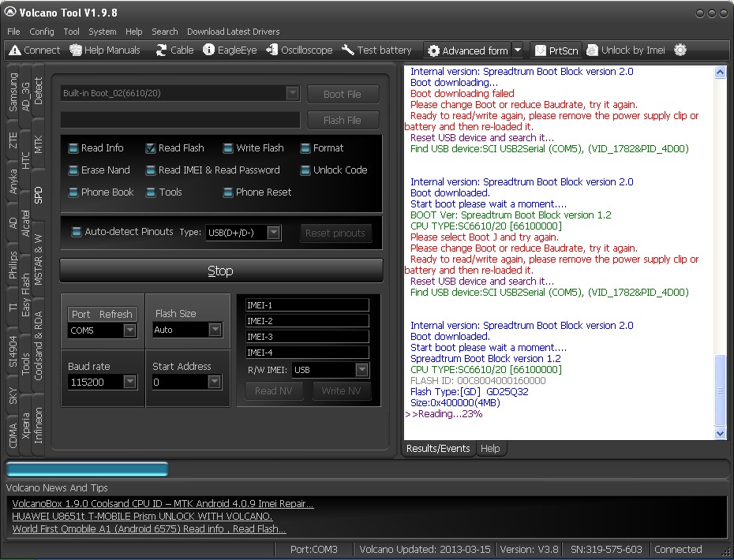734x560 pixels.
Task: Run Test battery tool
Action: pyautogui.click(x=376, y=50)
